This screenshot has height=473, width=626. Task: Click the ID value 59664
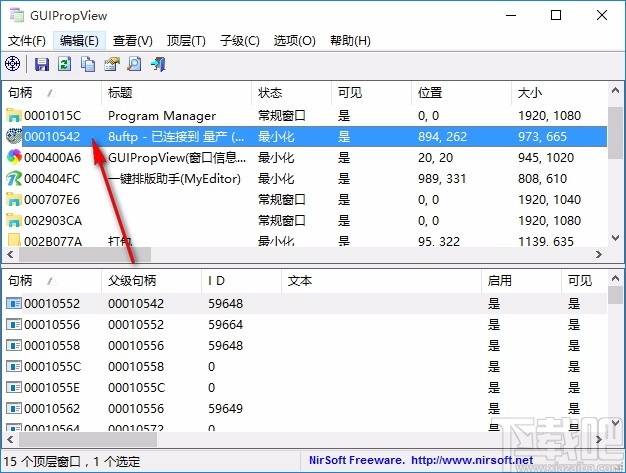click(226, 325)
